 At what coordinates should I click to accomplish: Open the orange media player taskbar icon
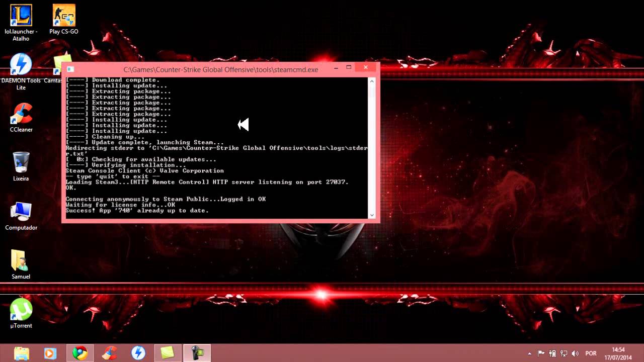point(50,353)
